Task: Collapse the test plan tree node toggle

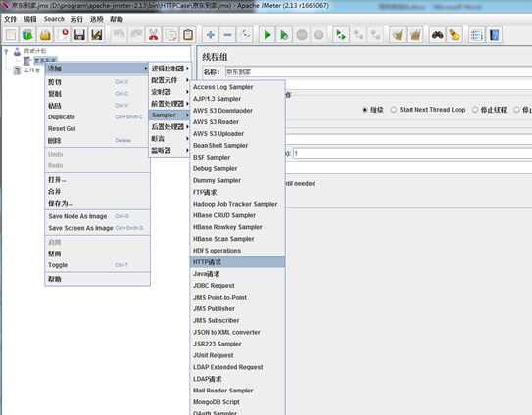Action: point(6,51)
